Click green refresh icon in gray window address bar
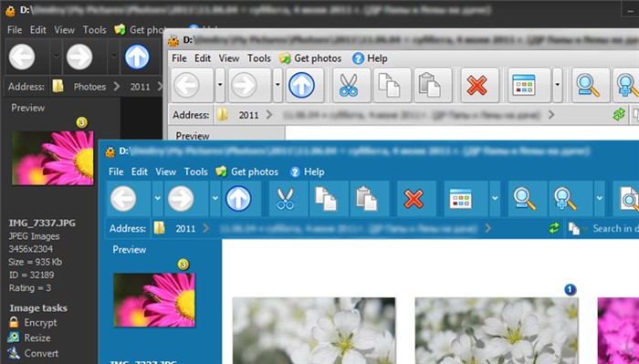Viewport: 639px width, 364px height. click(619, 114)
